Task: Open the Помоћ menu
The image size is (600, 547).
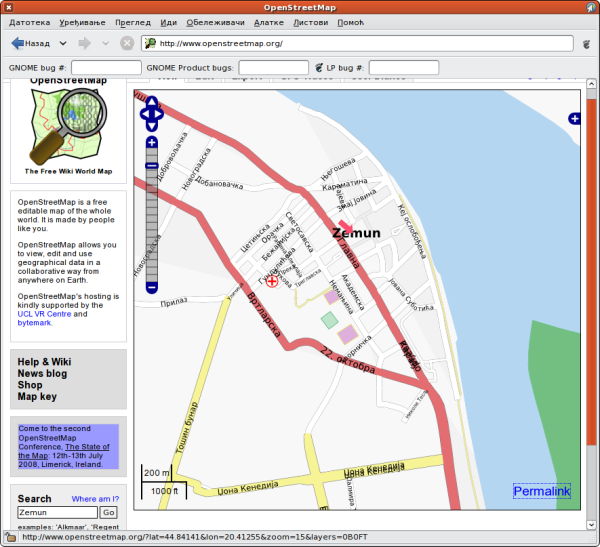Action: pyautogui.click(x=350, y=23)
